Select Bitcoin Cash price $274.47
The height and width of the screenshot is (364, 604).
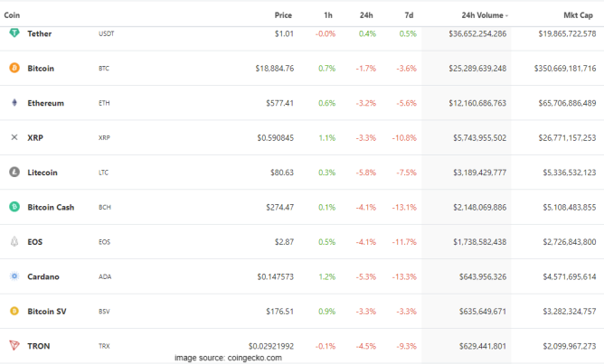pos(279,208)
